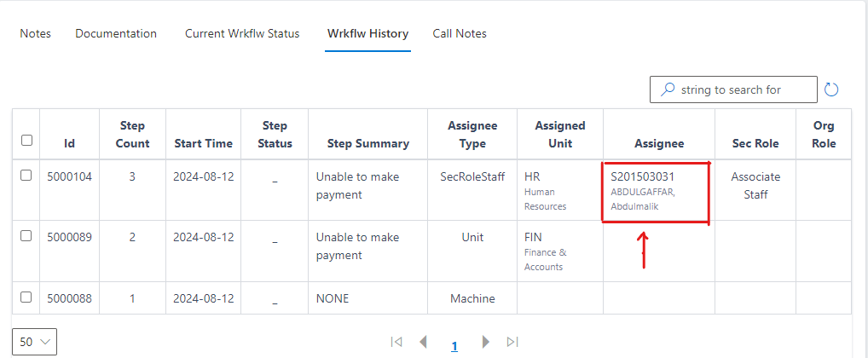Sort by the Assignee column header
This screenshot has height=358, width=868.
[659, 143]
